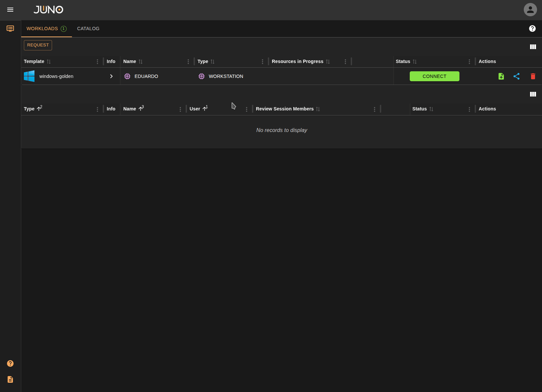Open the documentation file icon in the sidebar
542x392 pixels.
tap(10, 379)
